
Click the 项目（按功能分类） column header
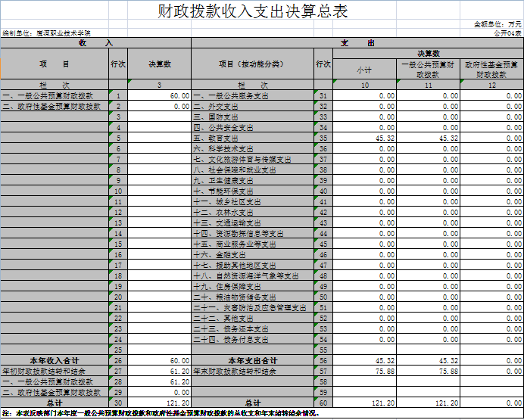coord(252,64)
